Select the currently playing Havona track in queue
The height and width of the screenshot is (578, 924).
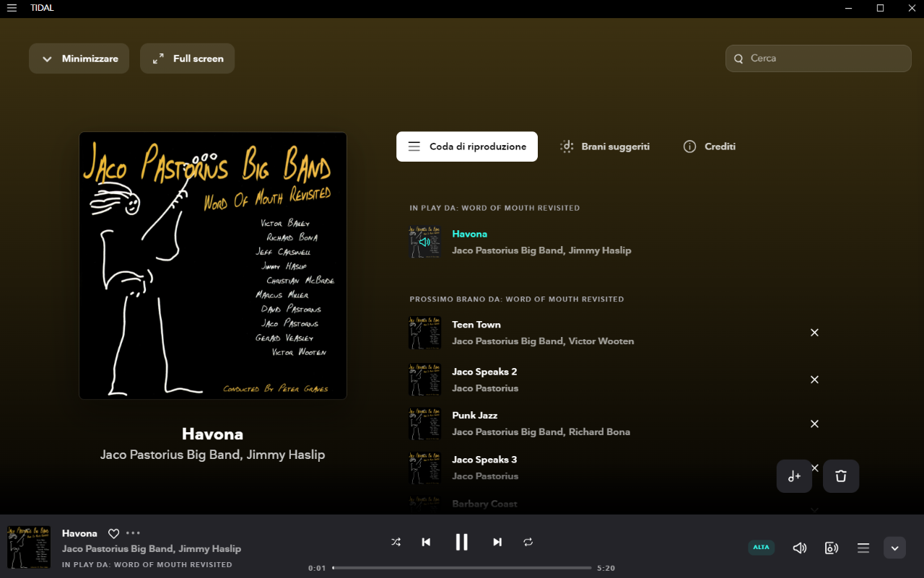pyautogui.click(x=469, y=234)
